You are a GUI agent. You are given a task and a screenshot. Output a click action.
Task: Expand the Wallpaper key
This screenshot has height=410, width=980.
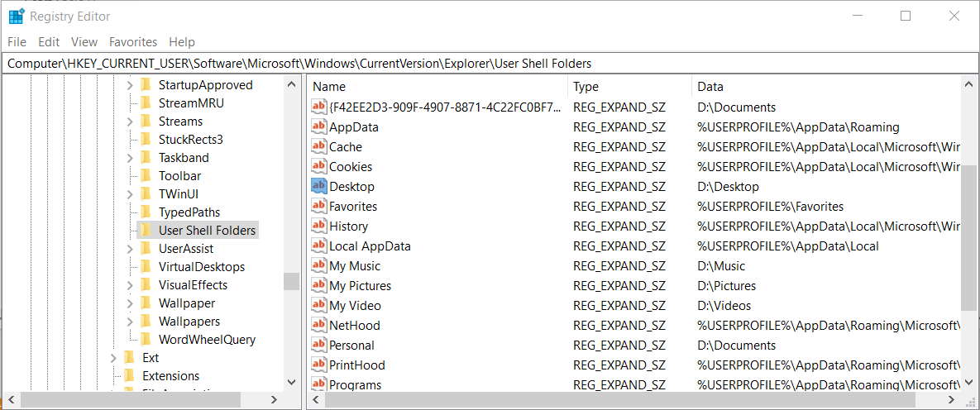tap(129, 303)
